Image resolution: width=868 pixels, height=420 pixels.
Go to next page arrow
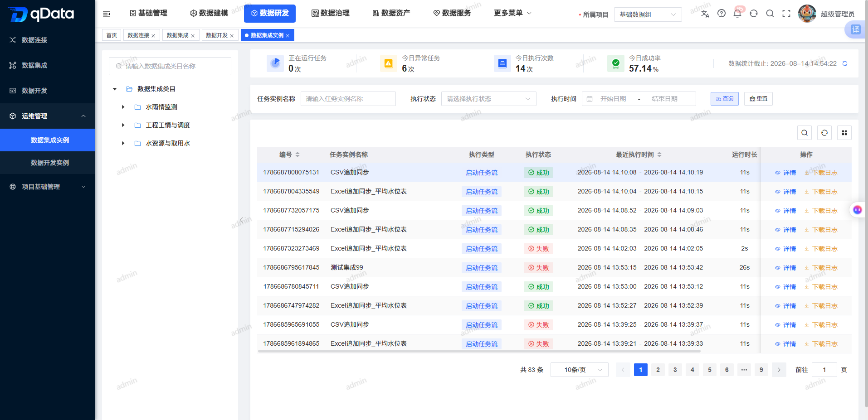pyautogui.click(x=779, y=370)
